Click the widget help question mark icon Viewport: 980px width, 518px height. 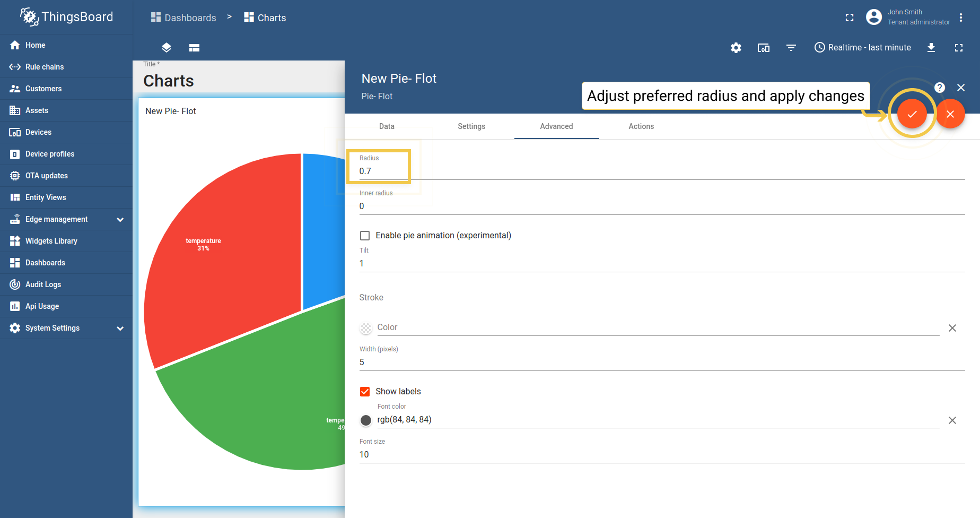click(940, 88)
